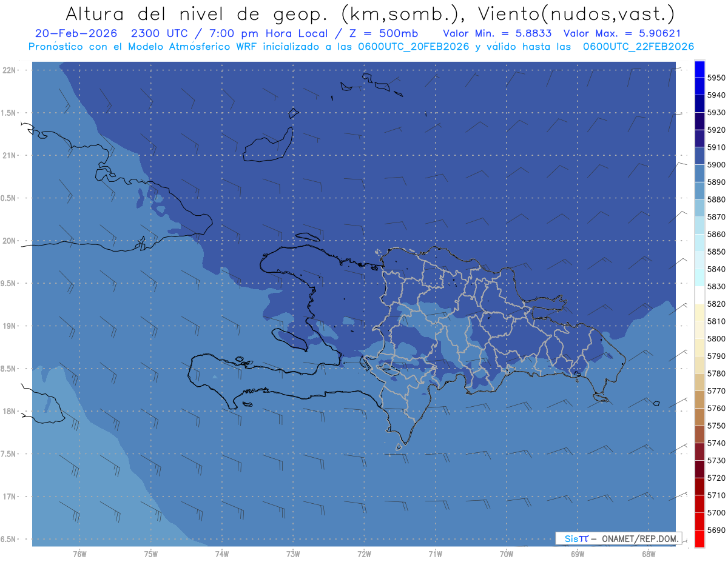Click the 'SisTT - ONAMET/REP.DOM.' credit box
The width and height of the screenshot is (728, 562).
619,538
